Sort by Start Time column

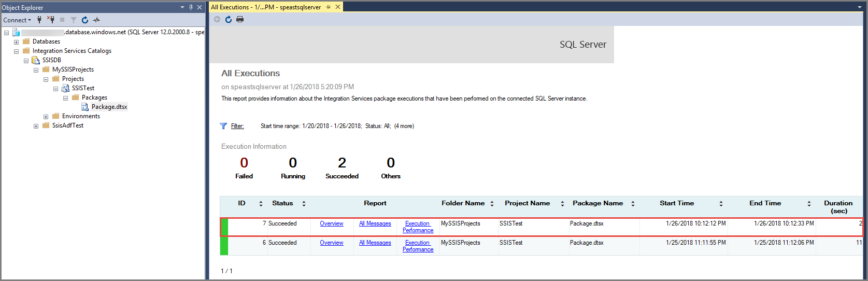(x=721, y=204)
